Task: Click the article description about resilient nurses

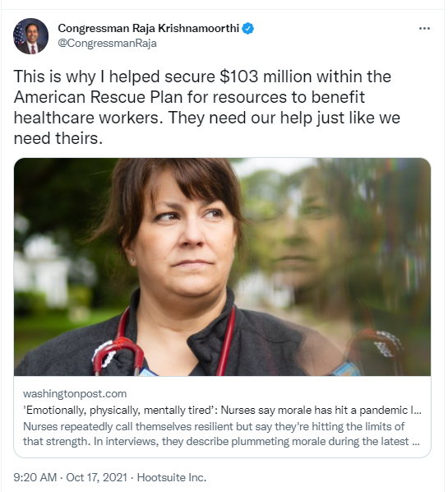Action: point(221,434)
